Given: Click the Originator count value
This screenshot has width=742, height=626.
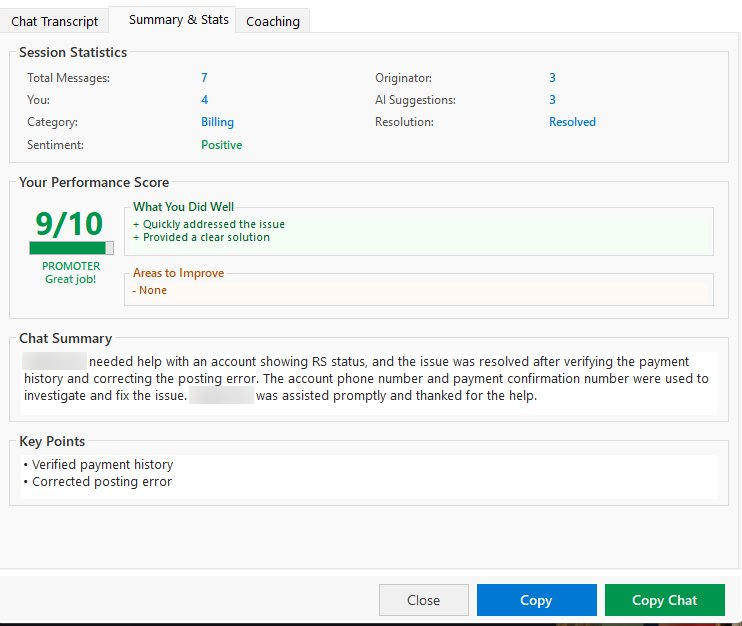Looking at the screenshot, I should 552,78.
